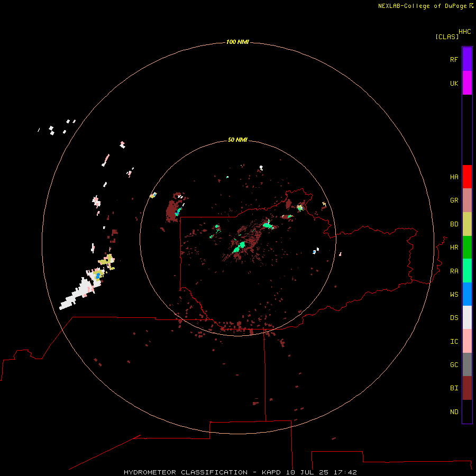This screenshot has height=476, width=476.
Task: Click the DS legend label
Action: coord(454,317)
